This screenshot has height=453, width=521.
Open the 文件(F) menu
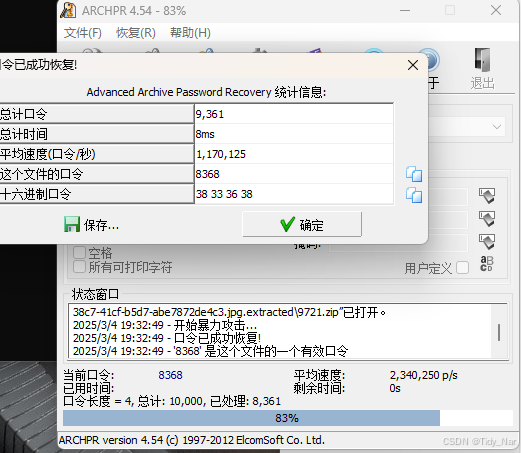click(83, 33)
